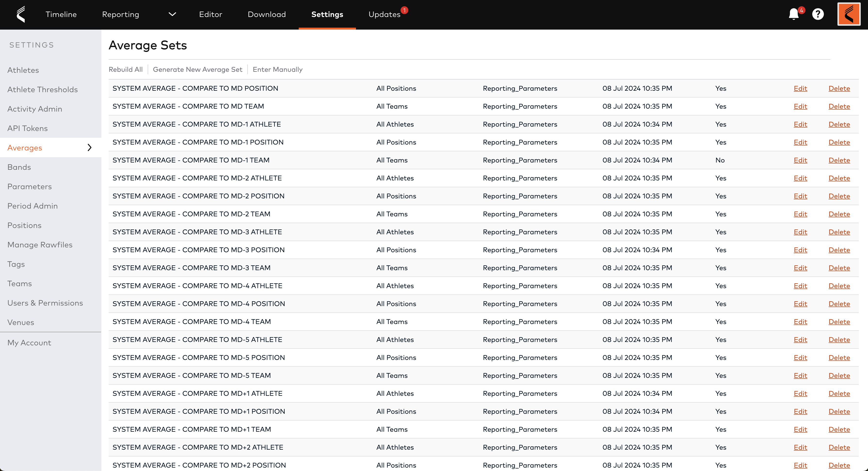Edit the COMPARE TO MD-3 POSITION row
868x471 pixels.
coord(800,250)
